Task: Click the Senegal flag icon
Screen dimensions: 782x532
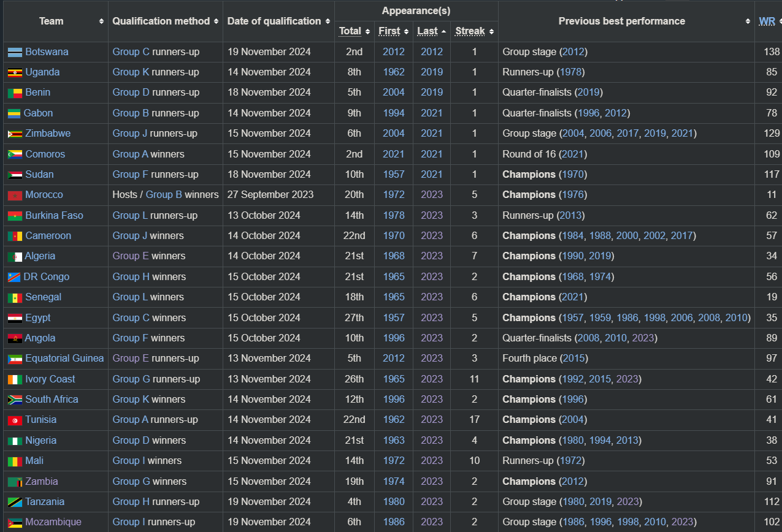Action: (x=15, y=297)
